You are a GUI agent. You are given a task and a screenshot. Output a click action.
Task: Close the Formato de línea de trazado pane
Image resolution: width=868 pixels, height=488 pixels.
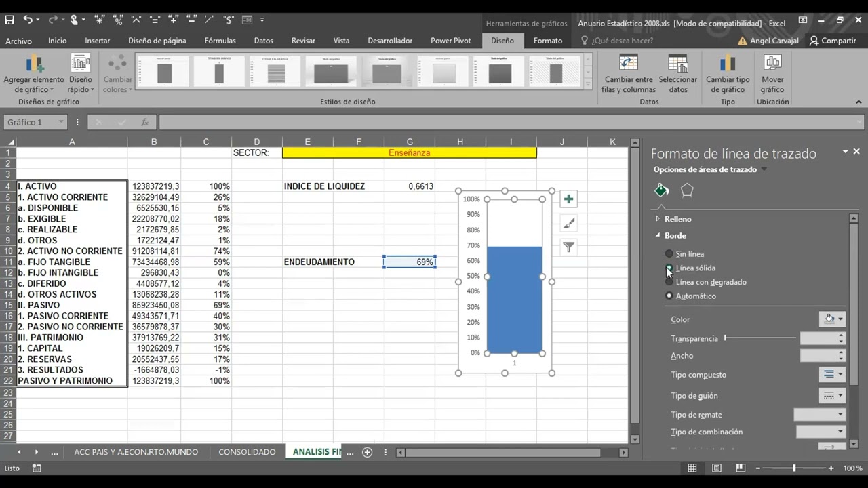(x=856, y=152)
